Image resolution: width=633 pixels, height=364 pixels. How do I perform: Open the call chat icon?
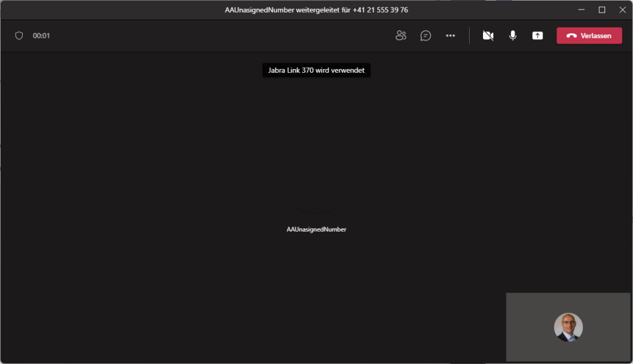click(425, 35)
